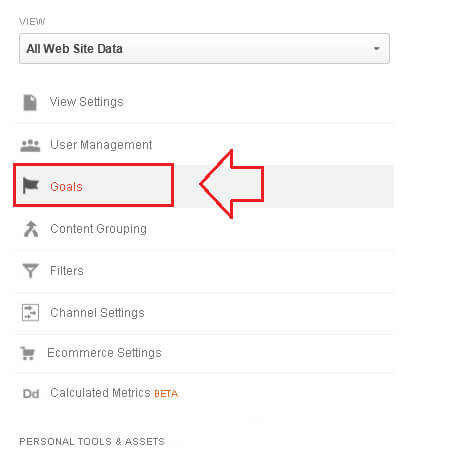Viewport: 450px width, 466px height.
Task: Click the BETA label next to Calculated Metrics
Action: point(166,394)
